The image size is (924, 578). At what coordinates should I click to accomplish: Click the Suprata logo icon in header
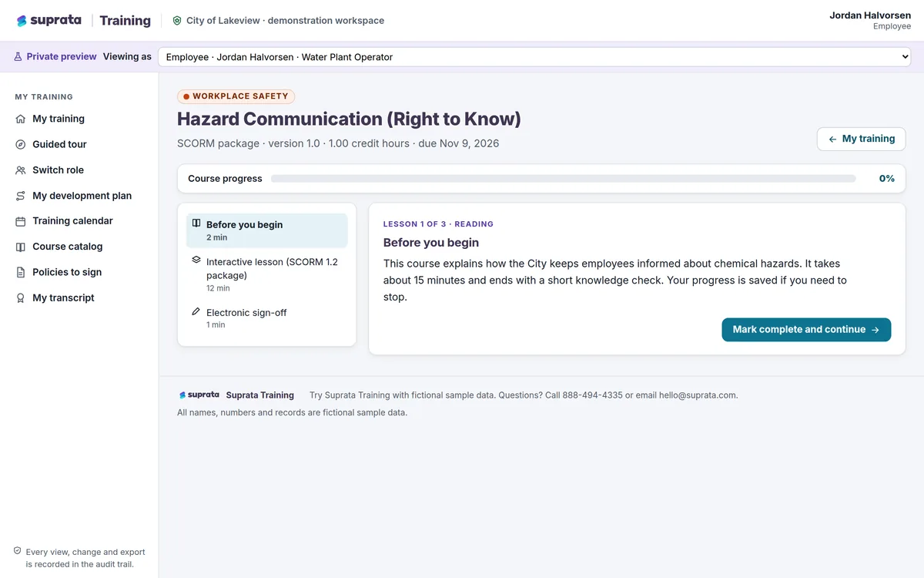22,21
